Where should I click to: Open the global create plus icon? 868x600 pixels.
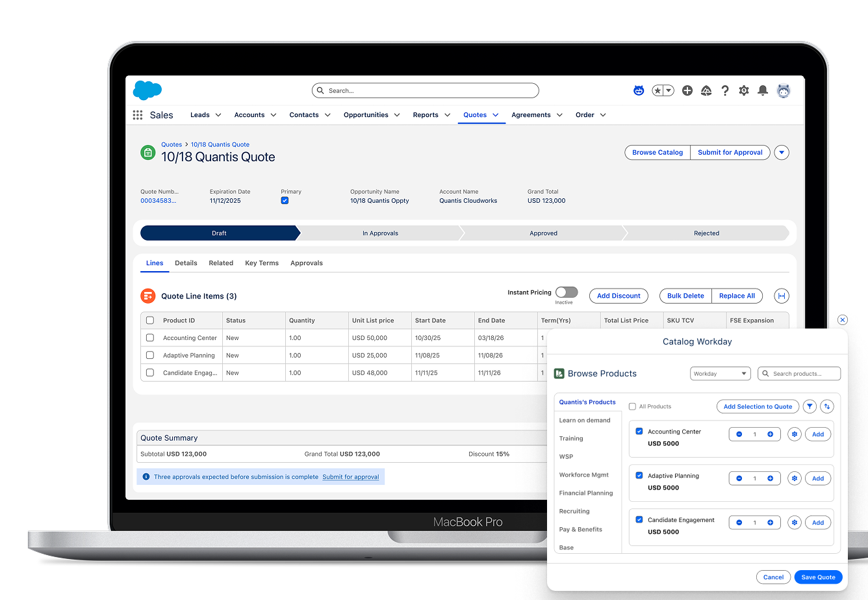point(687,91)
